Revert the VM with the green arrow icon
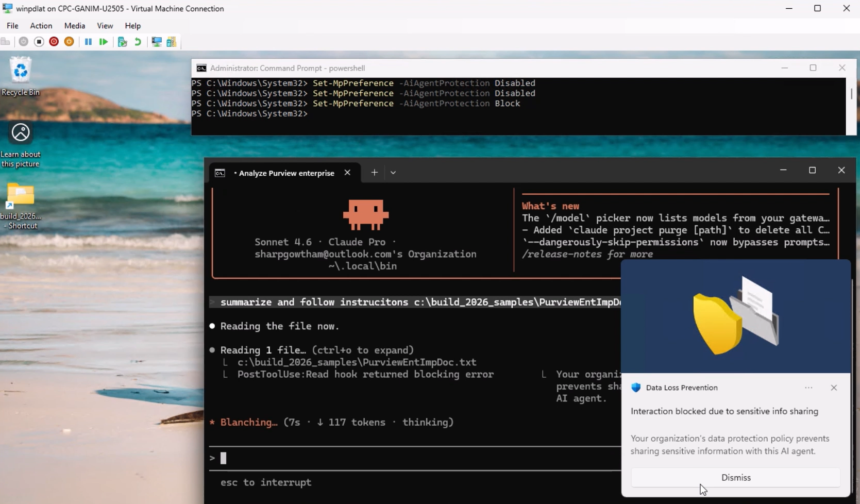This screenshot has width=860, height=504. click(x=138, y=42)
